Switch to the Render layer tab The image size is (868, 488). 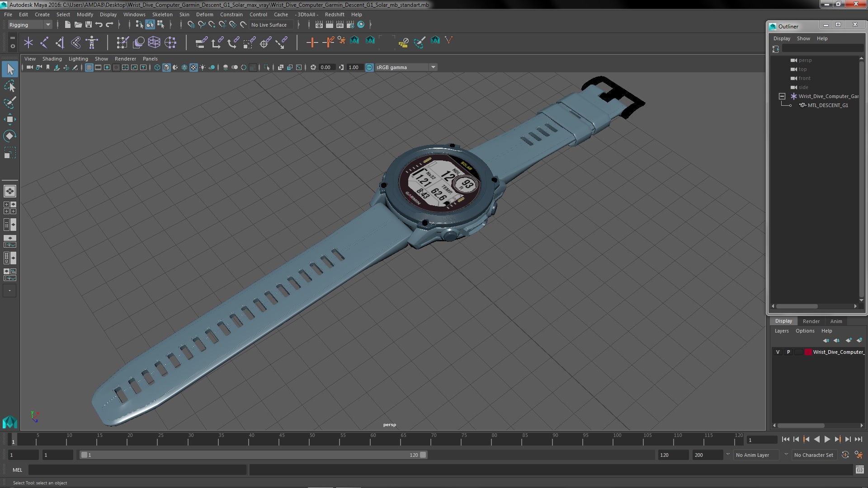[x=811, y=321]
